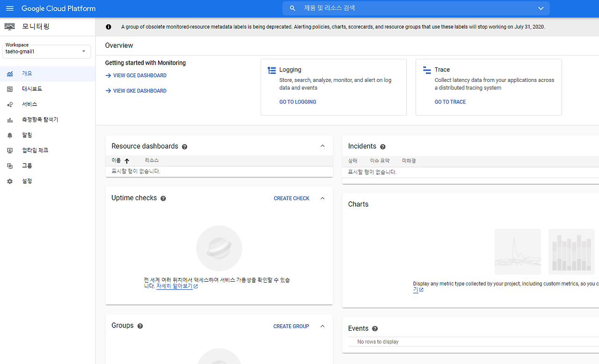This screenshot has width=599, height=364.
Task: Click the info icon in the deprecation banner
Action: tap(109, 27)
